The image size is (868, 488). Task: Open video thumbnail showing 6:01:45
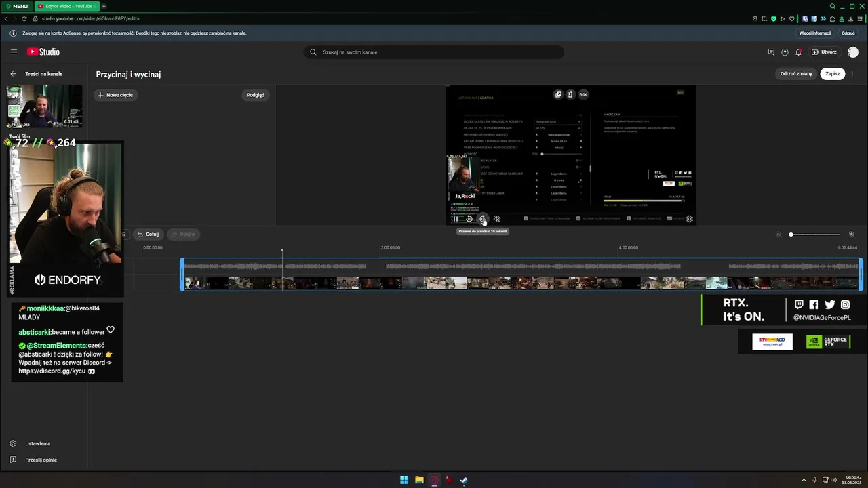tap(44, 106)
